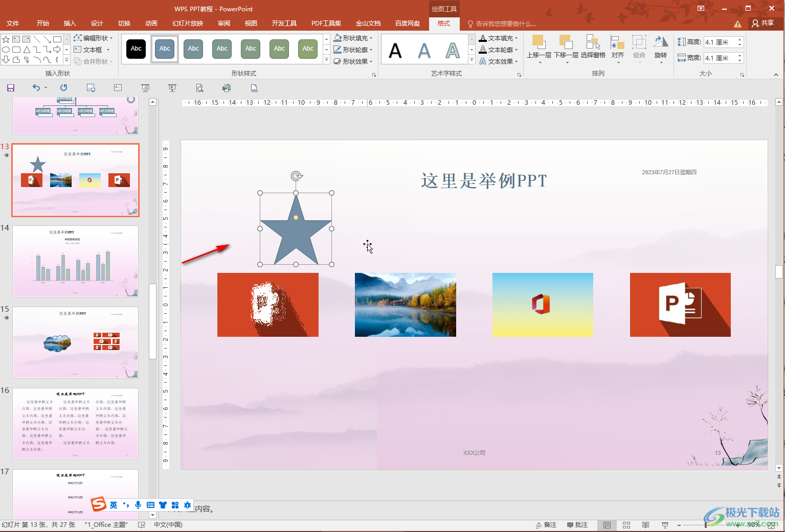Open the File (文件) menu
Viewport: 785px width, 532px height.
(13, 24)
